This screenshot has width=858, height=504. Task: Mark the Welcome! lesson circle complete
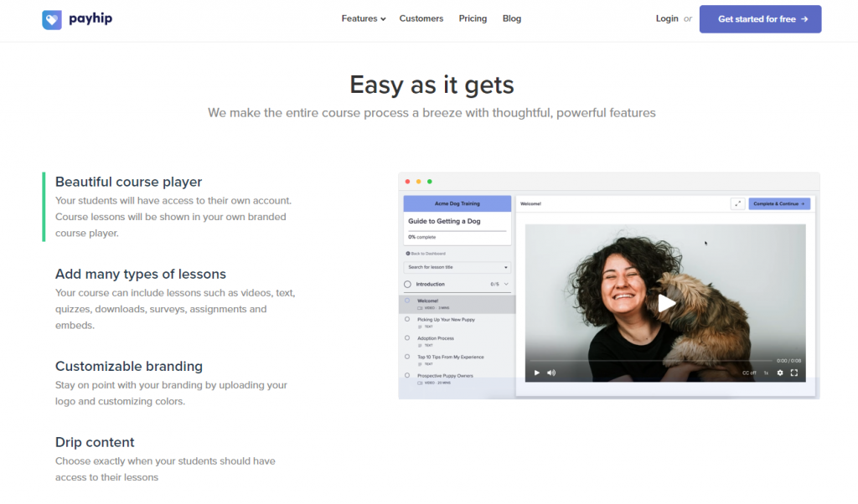[x=407, y=301]
